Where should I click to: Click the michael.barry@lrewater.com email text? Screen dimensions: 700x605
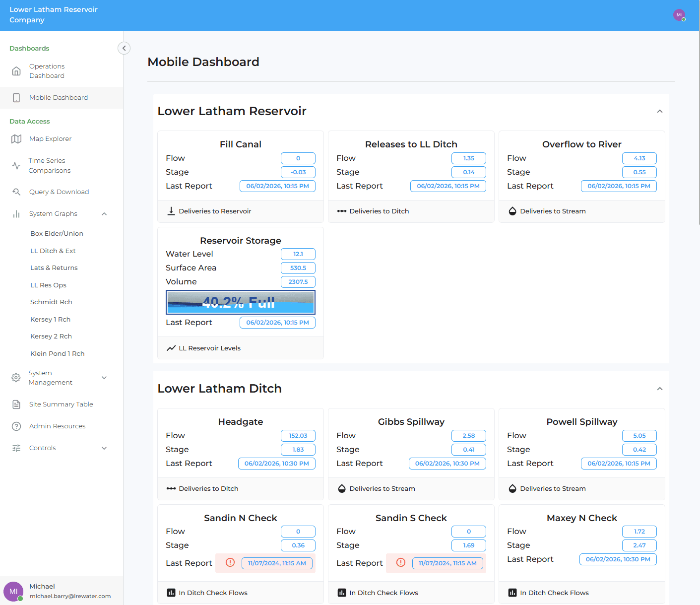[70, 596]
